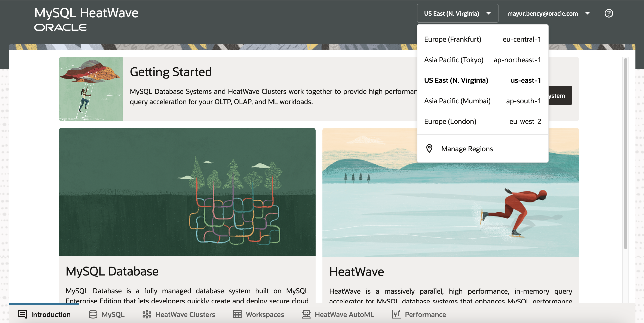Open Manage Regions link
This screenshot has width=644, height=323.
[x=467, y=149]
